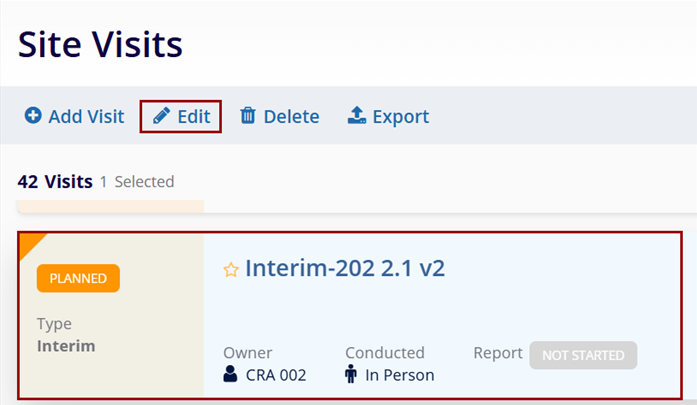
Task: Click the PLANNED status badge
Action: tap(78, 278)
